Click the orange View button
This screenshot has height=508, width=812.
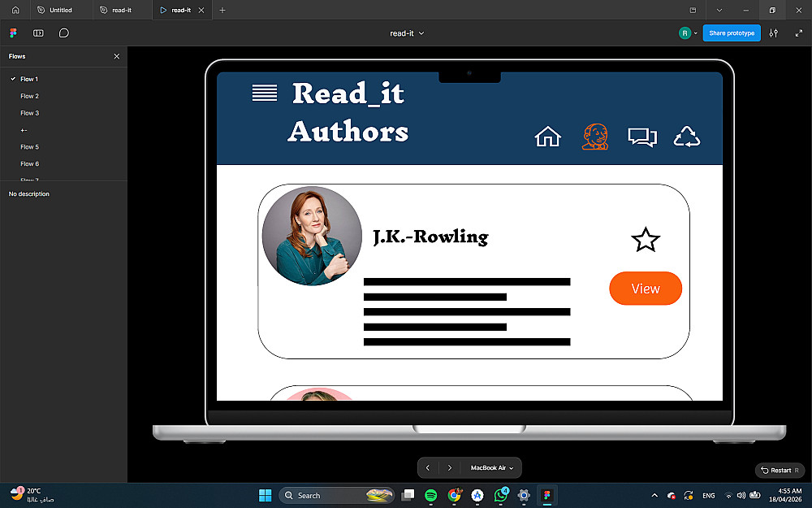646,289
